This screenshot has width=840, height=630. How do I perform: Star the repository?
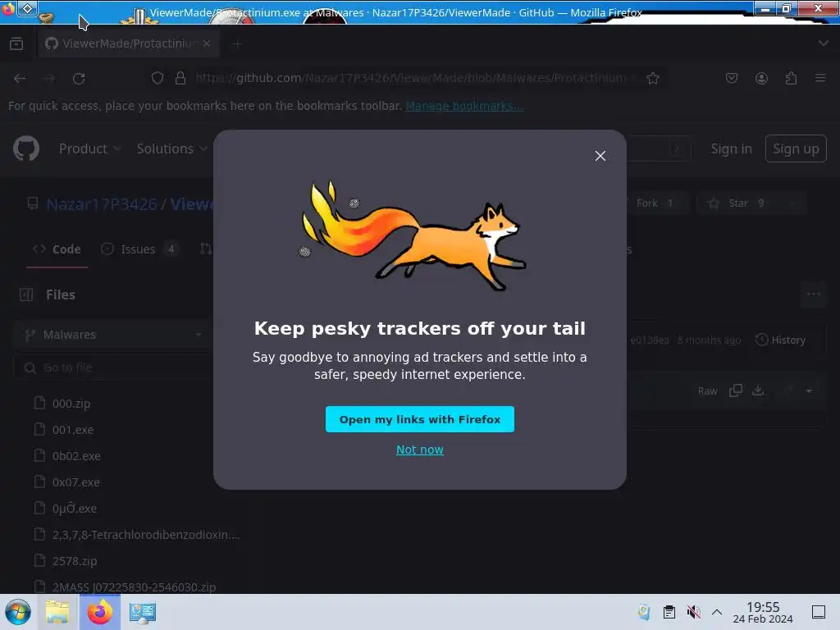[x=738, y=203]
